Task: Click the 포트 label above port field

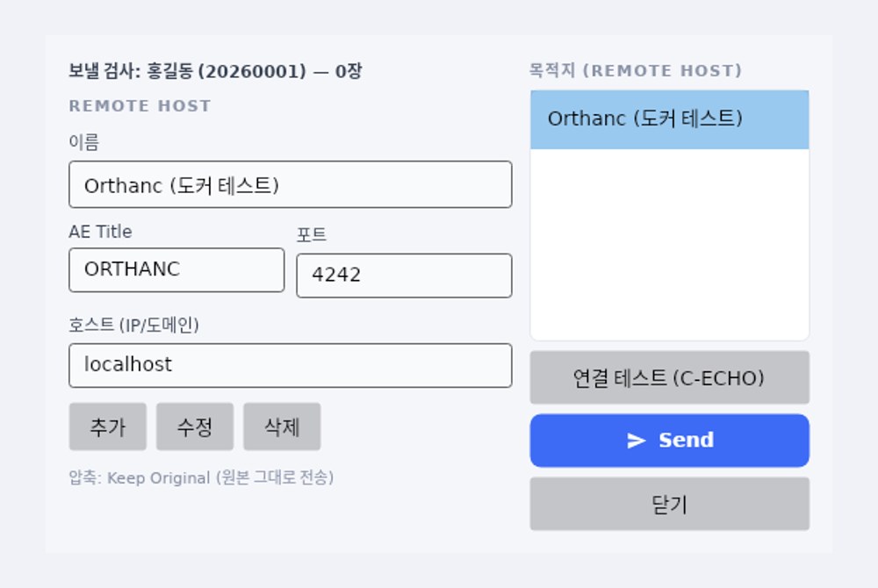Action: coord(312,234)
